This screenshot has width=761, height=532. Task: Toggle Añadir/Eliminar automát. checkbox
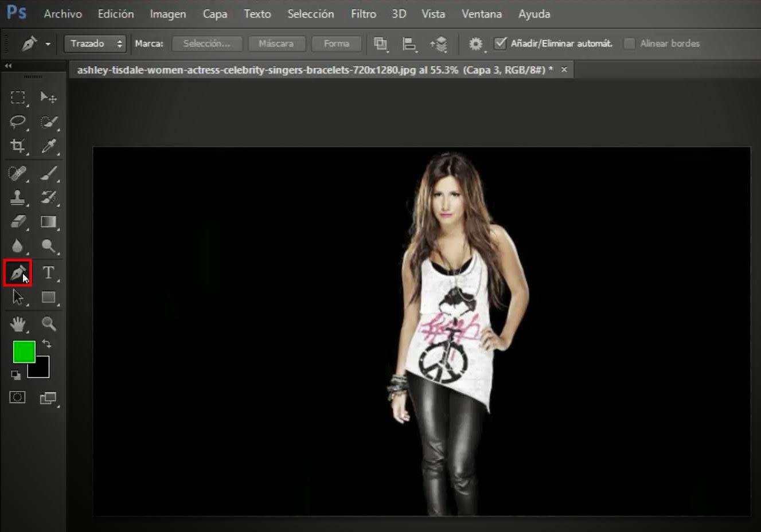pyautogui.click(x=501, y=43)
